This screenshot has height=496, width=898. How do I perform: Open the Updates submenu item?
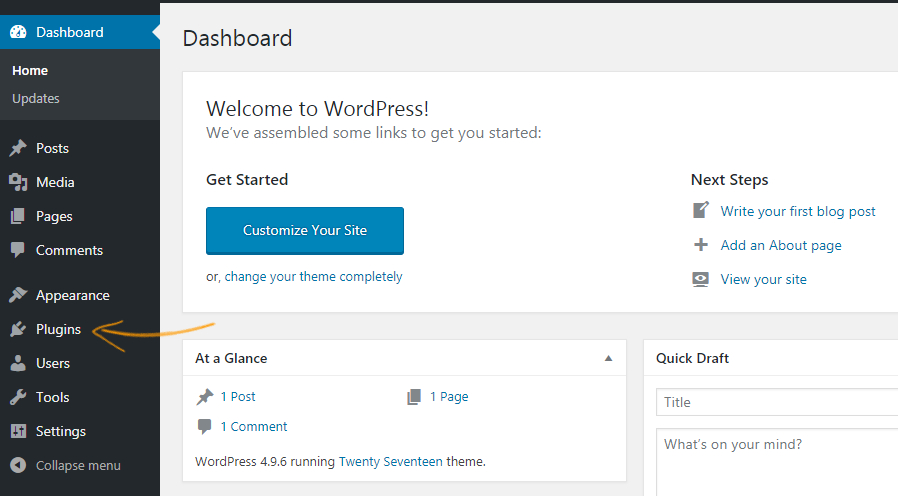(x=36, y=98)
